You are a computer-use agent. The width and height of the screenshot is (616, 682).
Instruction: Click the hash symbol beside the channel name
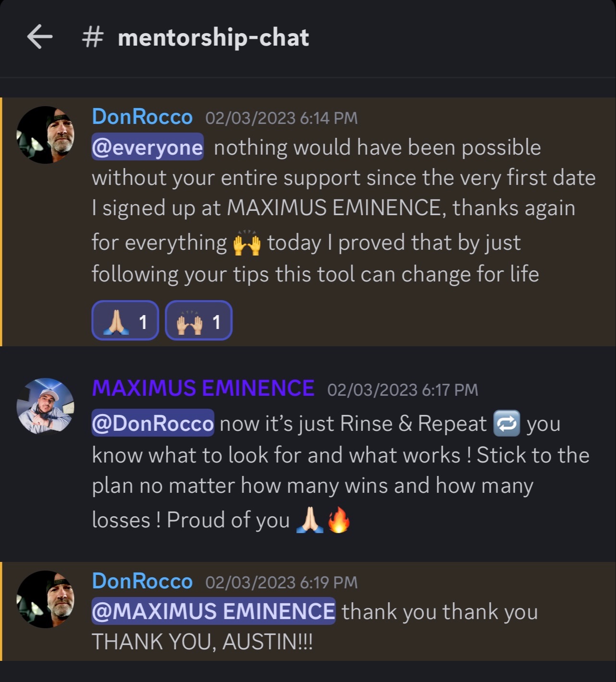pyautogui.click(x=92, y=37)
